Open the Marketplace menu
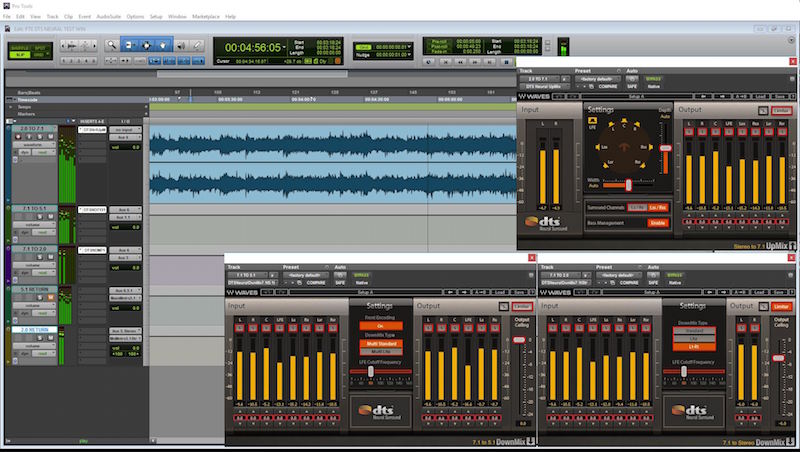800x452 pixels. pyautogui.click(x=206, y=17)
